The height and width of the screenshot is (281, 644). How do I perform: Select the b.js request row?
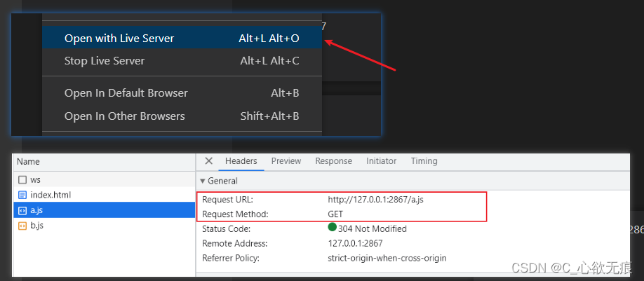(x=104, y=226)
